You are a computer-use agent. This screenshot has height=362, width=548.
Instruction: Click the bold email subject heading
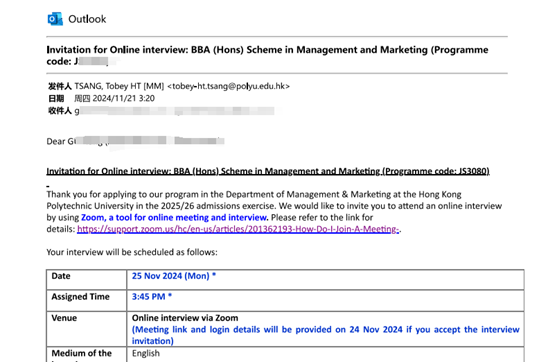click(x=267, y=55)
